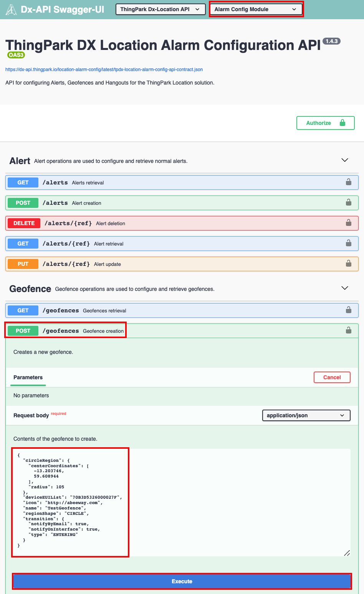The width and height of the screenshot is (364, 594).
Task: Open the Alarm Config Module dropdown
Action: coord(256,9)
